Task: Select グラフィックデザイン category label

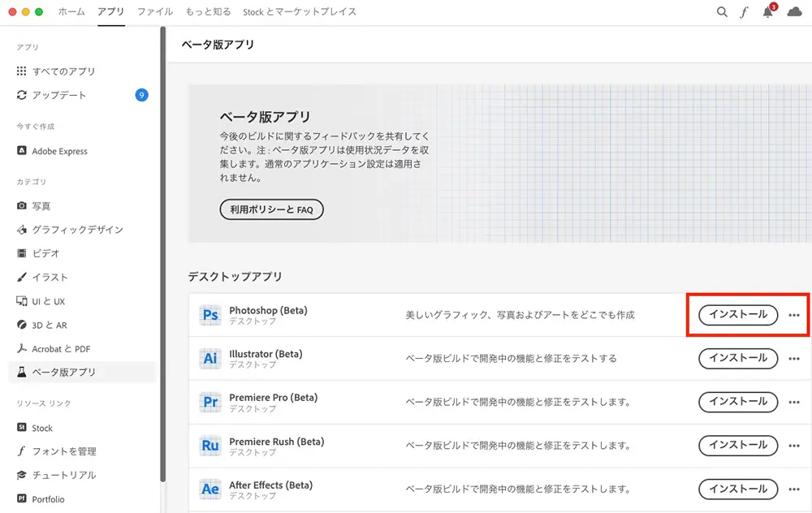Action: pyautogui.click(x=78, y=230)
